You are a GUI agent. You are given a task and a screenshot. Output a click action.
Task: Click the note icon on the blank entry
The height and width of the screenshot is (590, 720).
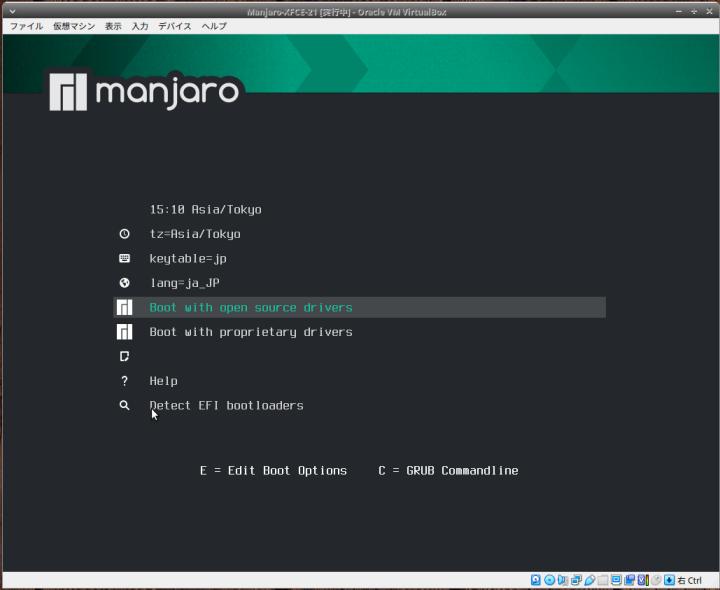[124, 356]
